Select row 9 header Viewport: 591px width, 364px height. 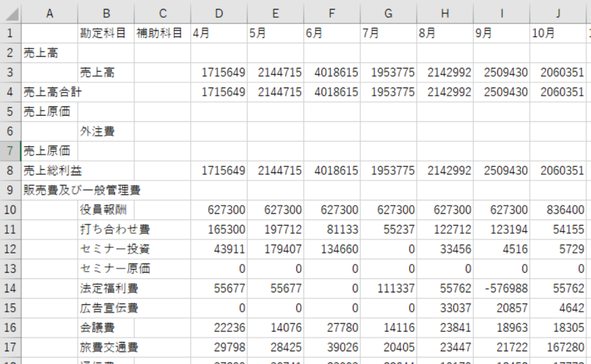(x=10, y=190)
